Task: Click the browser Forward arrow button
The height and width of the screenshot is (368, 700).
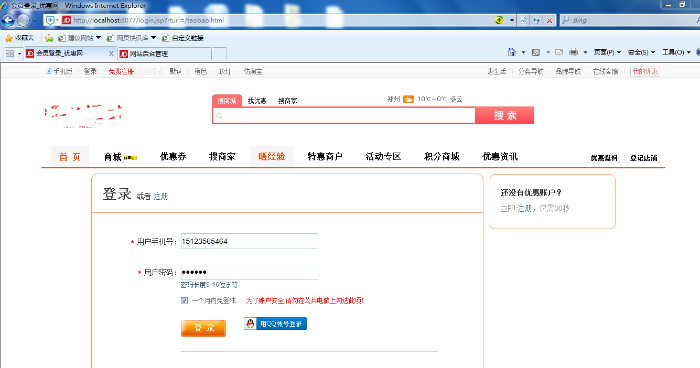Action: [23, 20]
